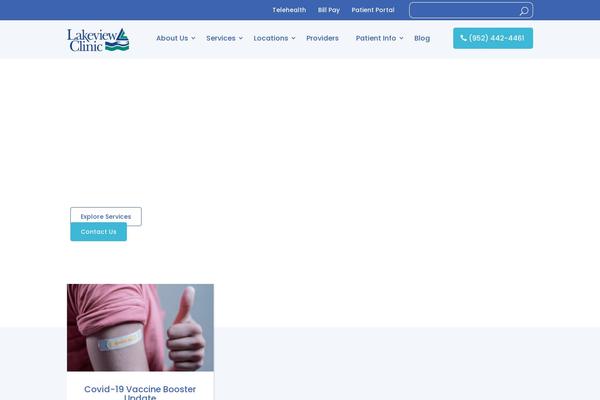This screenshot has width=600, height=400.
Task: Open the Blog page
Action: (422, 38)
